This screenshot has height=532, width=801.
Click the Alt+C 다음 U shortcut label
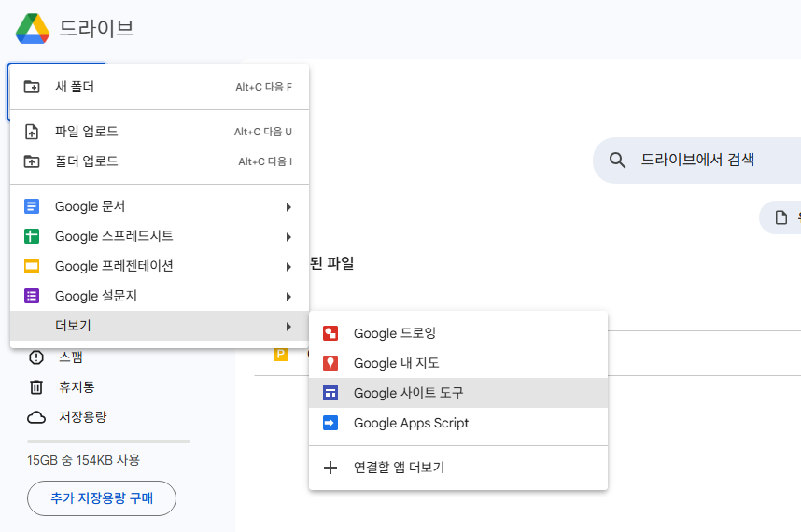(263, 132)
